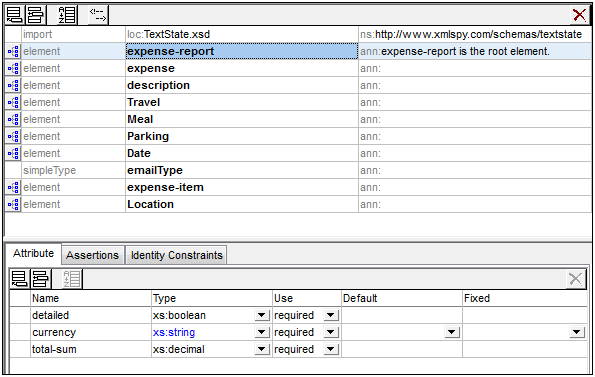Select the Parking element name cell
595x377 pixels.
242,137
